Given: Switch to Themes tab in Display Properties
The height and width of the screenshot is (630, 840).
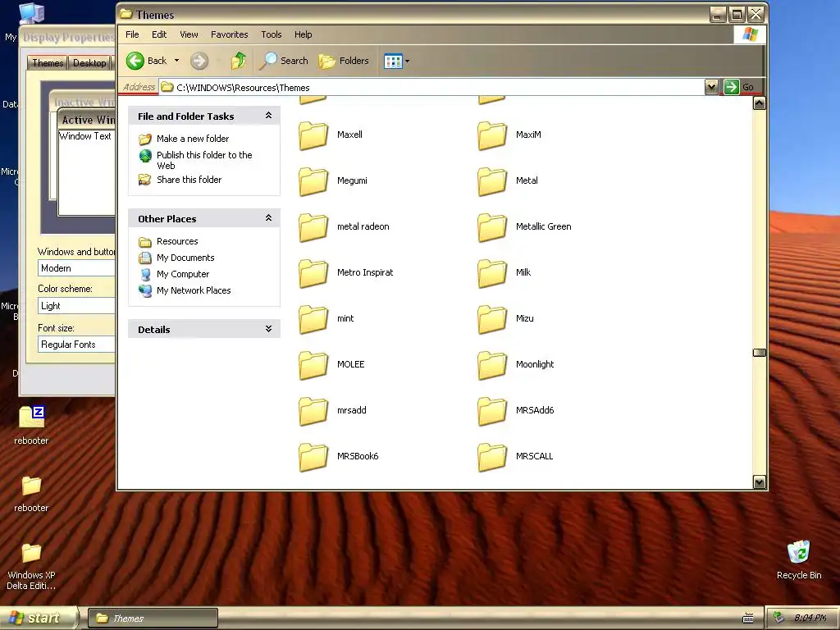Looking at the screenshot, I should point(47,62).
